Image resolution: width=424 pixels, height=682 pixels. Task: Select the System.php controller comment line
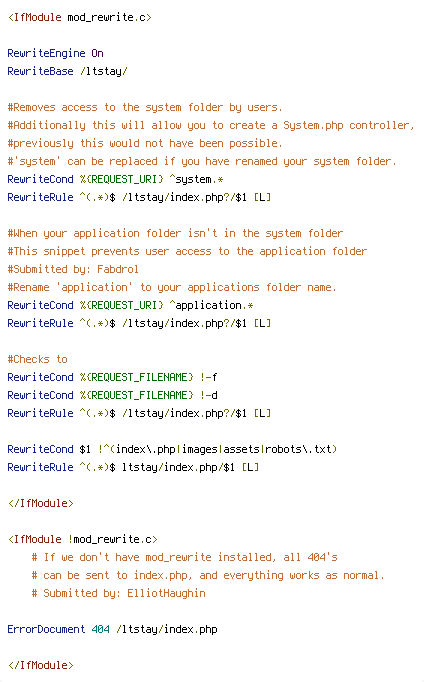pyautogui.click(x=210, y=126)
